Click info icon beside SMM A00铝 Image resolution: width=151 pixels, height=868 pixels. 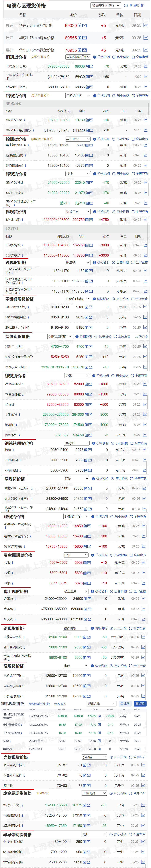[x=25, y=120]
